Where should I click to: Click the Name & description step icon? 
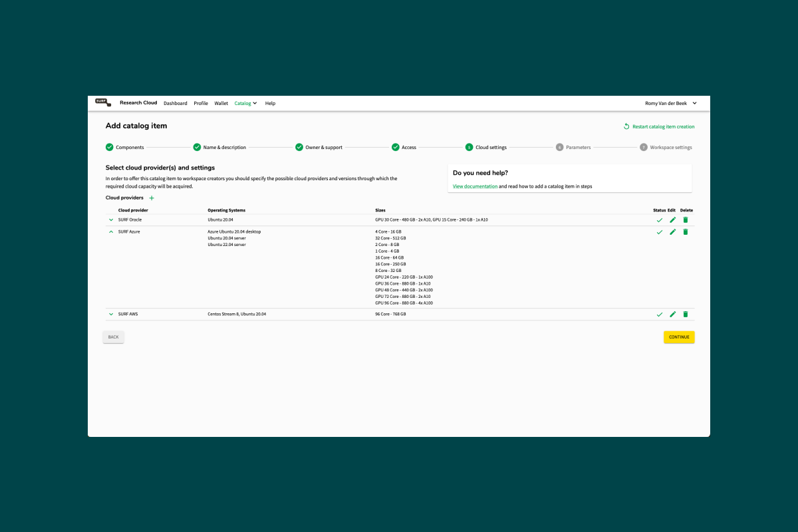[197, 147]
